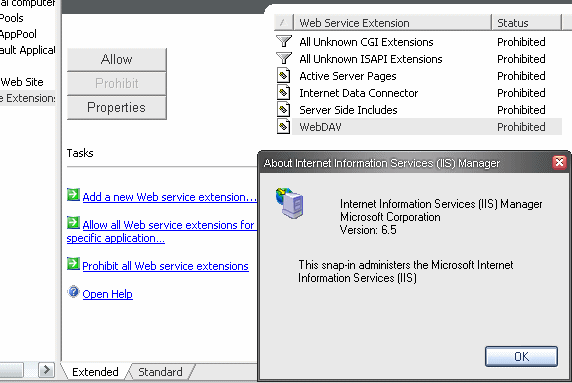Select Web Site tree item
572x383 pixels.
click(x=22, y=82)
